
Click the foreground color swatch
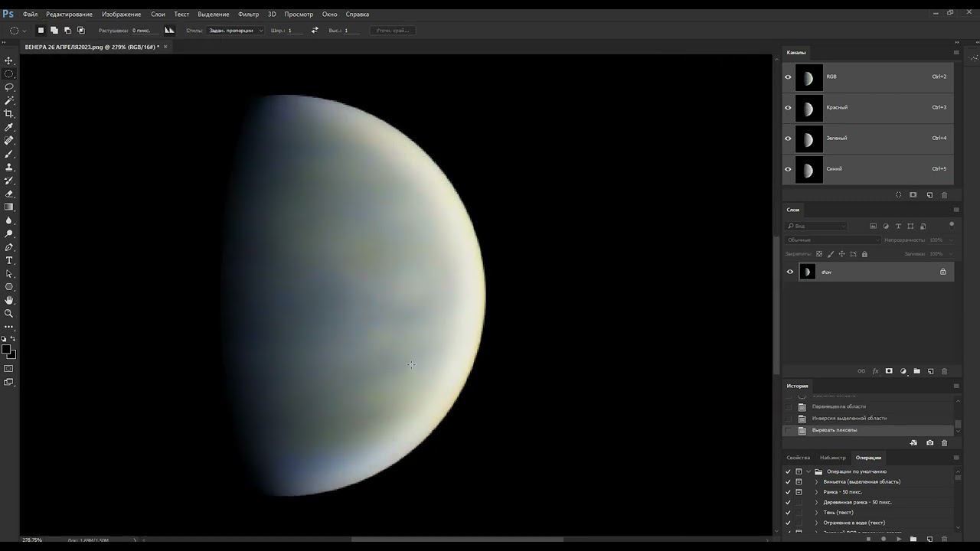point(6,350)
